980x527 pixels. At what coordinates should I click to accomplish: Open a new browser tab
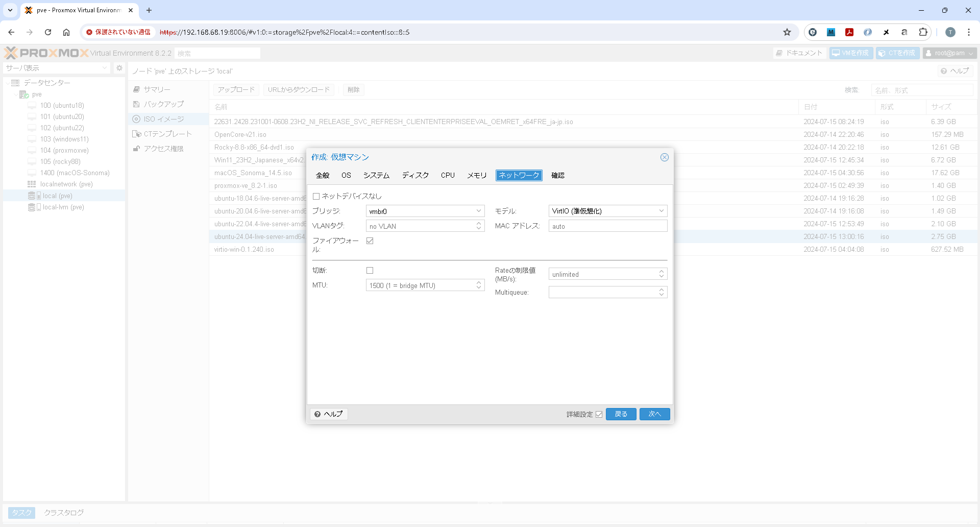pos(149,10)
